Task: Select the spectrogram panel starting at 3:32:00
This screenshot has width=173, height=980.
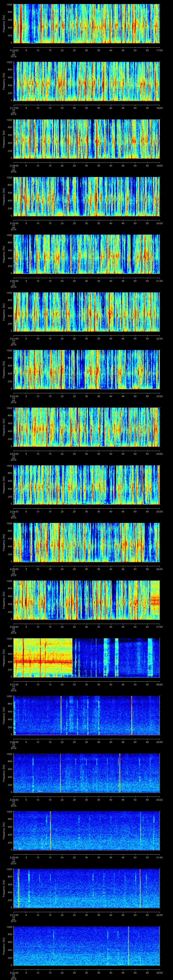Action: click(x=87, y=945)
